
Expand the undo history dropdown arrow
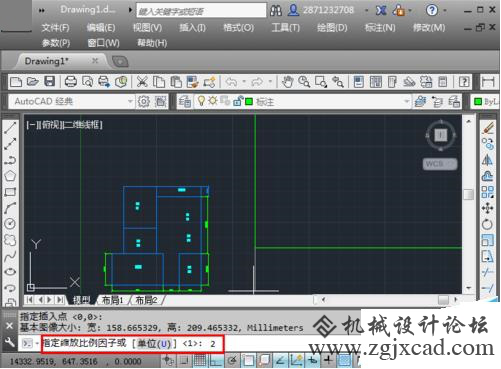pyautogui.click(x=244, y=82)
